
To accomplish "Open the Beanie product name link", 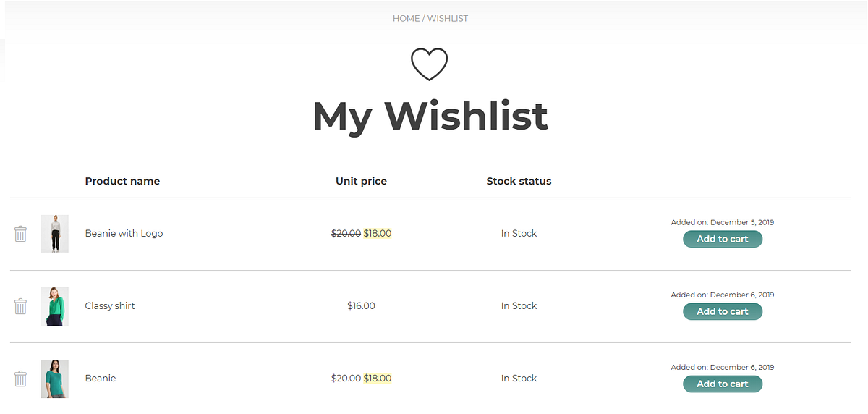I will click(x=101, y=378).
